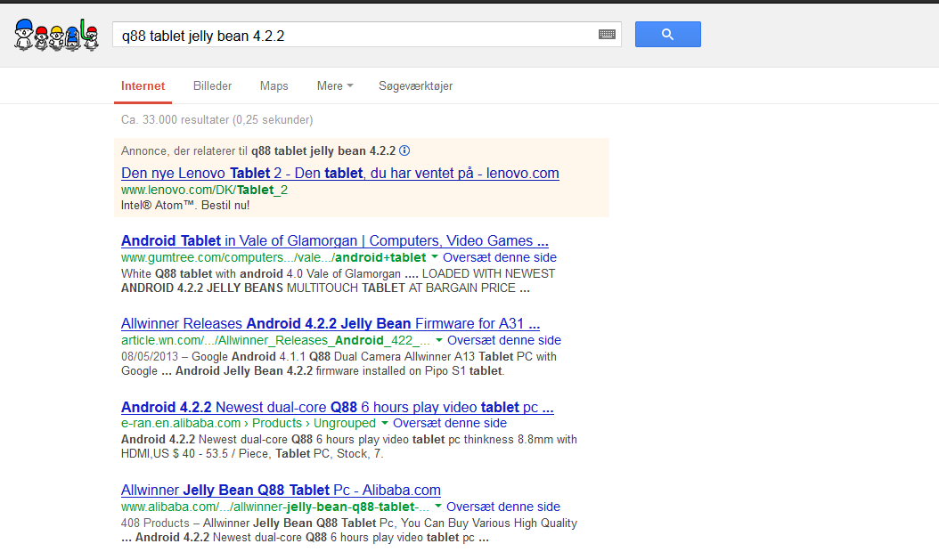Expand the arrow beside e-ran.en.alibaba.com breadcrumb
939x560 pixels.
(x=385, y=423)
